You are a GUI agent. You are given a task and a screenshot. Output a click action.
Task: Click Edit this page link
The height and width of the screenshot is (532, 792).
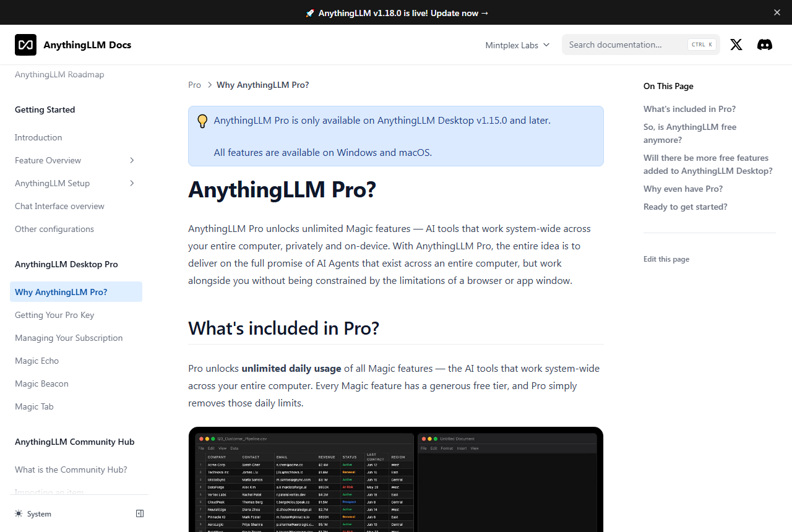click(x=666, y=259)
